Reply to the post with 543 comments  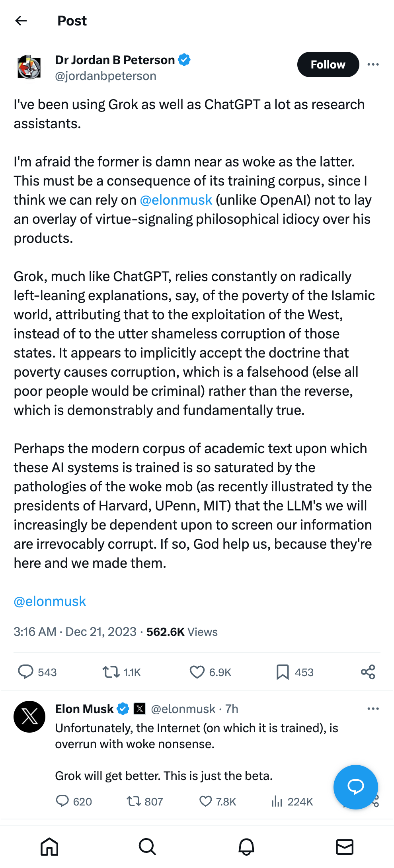(x=26, y=672)
